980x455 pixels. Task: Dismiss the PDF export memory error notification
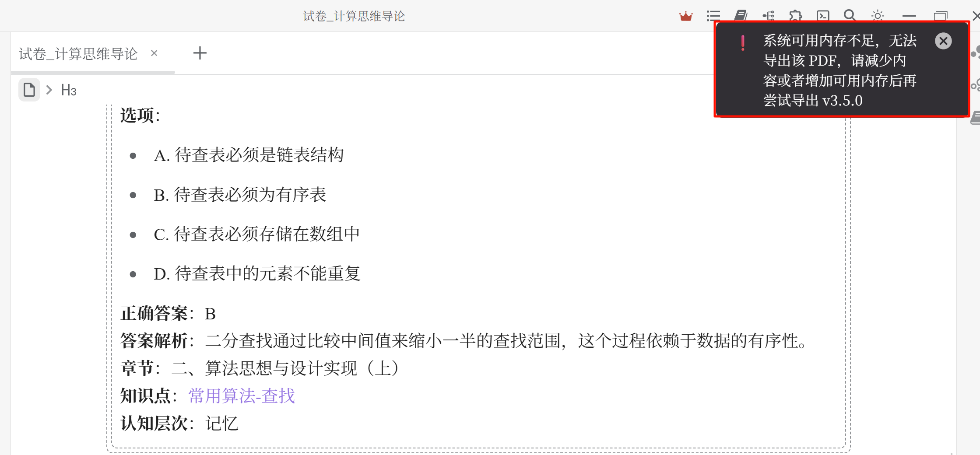click(943, 41)
